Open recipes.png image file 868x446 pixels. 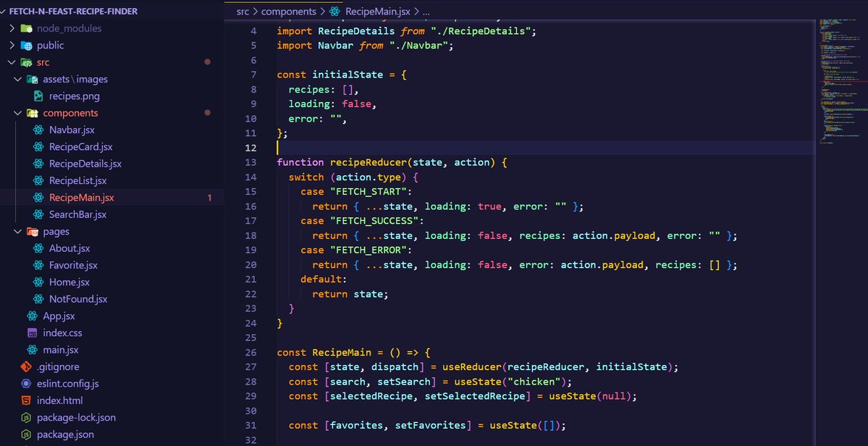click(x=74, y=96)
